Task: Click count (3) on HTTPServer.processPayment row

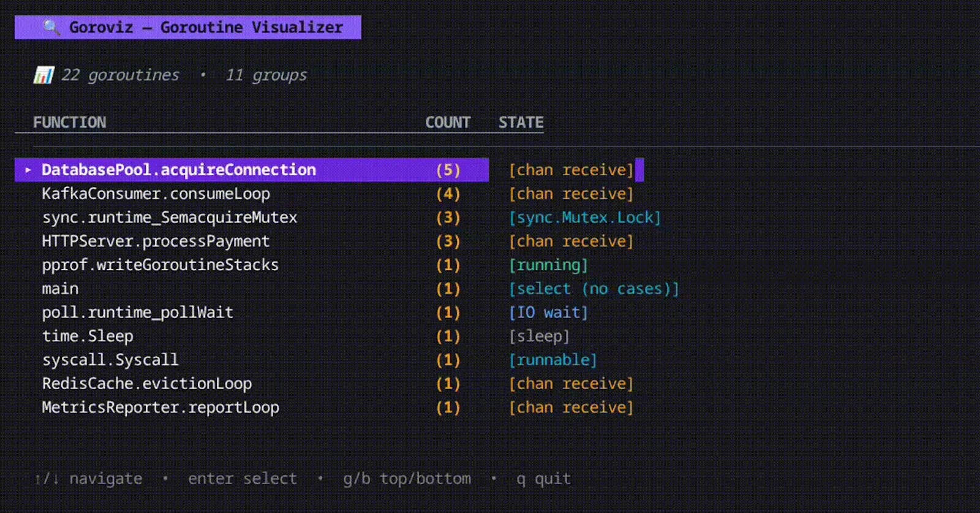Action: 448,241
